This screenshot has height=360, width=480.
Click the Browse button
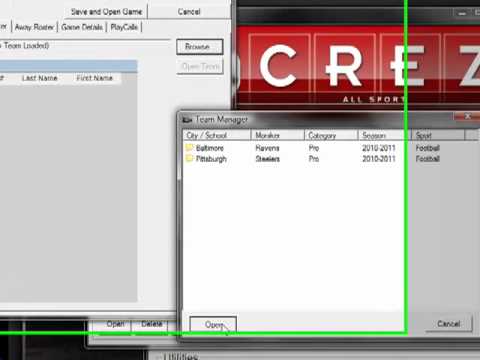tap(200, 47)
